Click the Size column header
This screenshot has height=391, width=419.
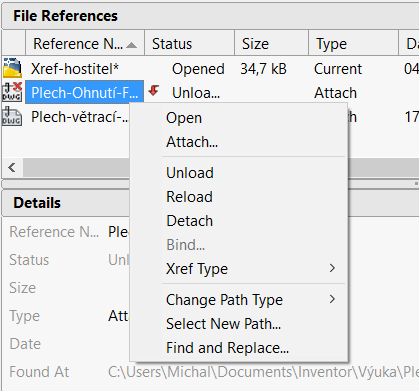coord(272,44)
